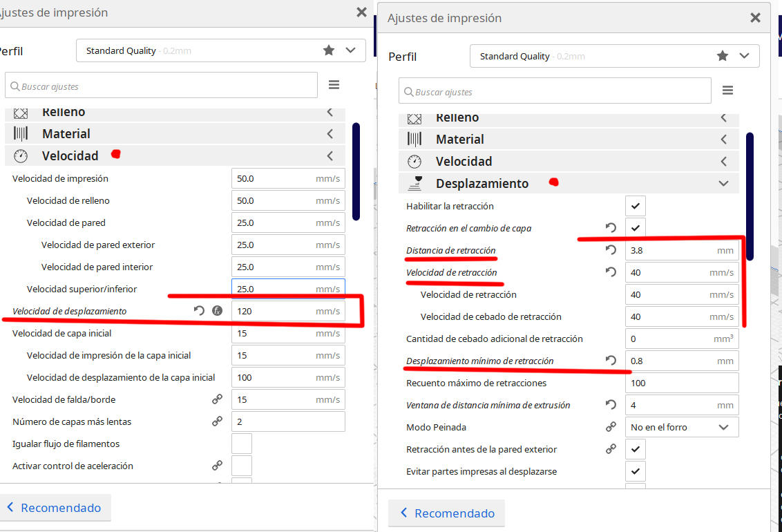Enable Igualar flujo de filamentos checkbox
The width and height of the screenshot is (782, 532).
[241, 444]
